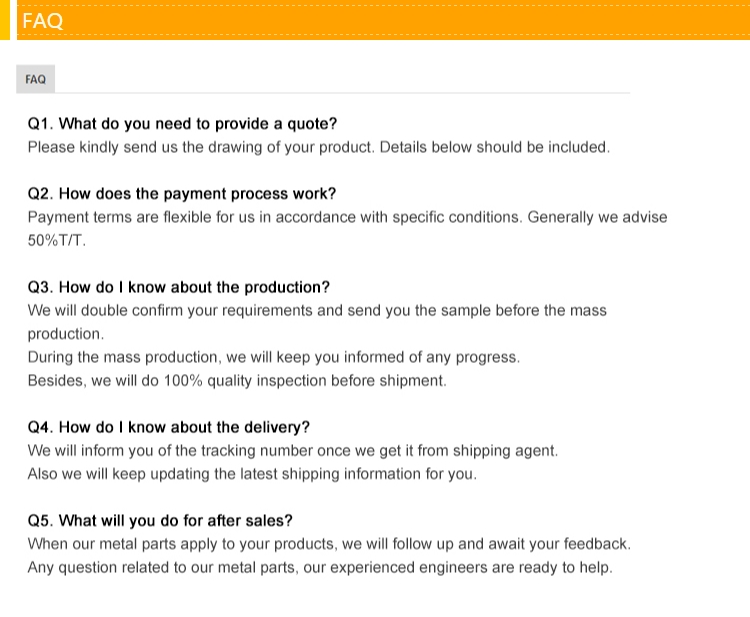Screen dimensions: 750x617
Task: Click the answer about sending your product drawing
Action: [318, 147]
